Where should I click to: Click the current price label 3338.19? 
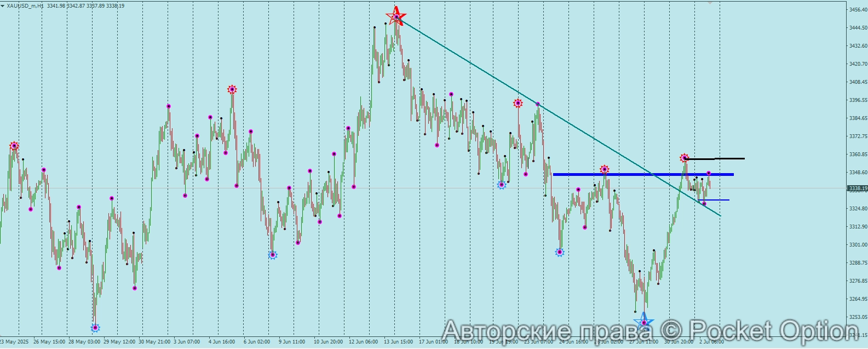pyautogui.click(x=857, y=188)
